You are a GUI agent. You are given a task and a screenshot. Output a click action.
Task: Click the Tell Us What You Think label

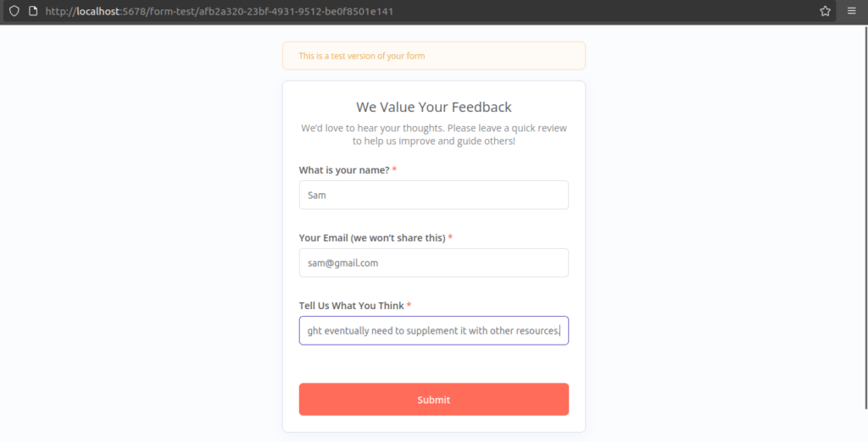tap(351, 306)
